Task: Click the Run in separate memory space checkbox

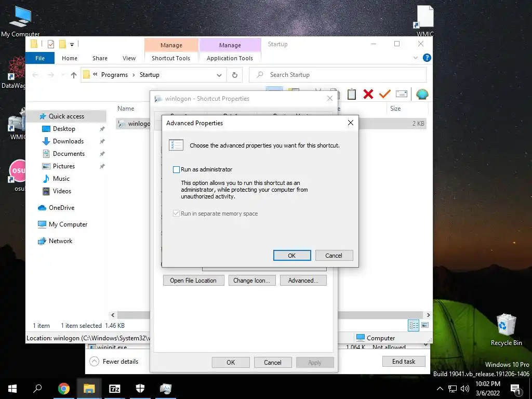Action: [x=176, y=214]
